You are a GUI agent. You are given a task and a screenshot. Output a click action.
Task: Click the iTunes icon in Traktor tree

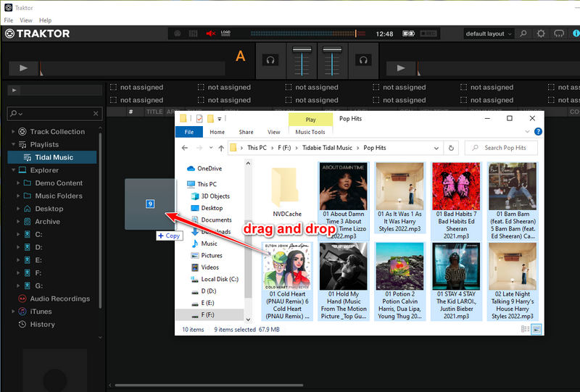[x=22, y=311]
